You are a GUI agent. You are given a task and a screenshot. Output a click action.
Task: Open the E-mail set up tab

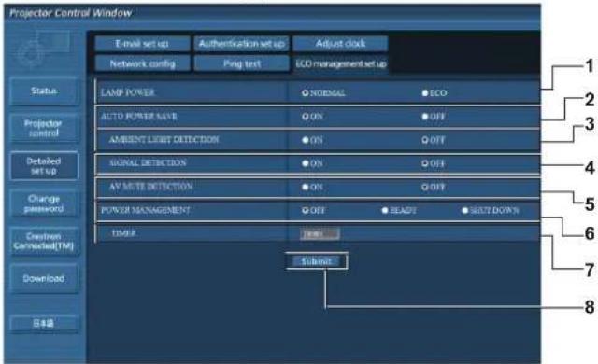click(x=142, y=44)
